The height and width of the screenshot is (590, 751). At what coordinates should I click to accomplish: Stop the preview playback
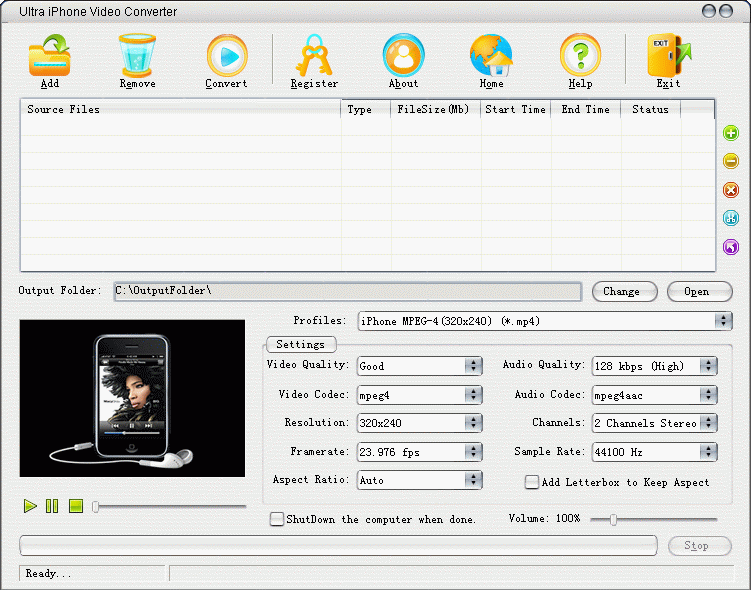click(76, 506)
